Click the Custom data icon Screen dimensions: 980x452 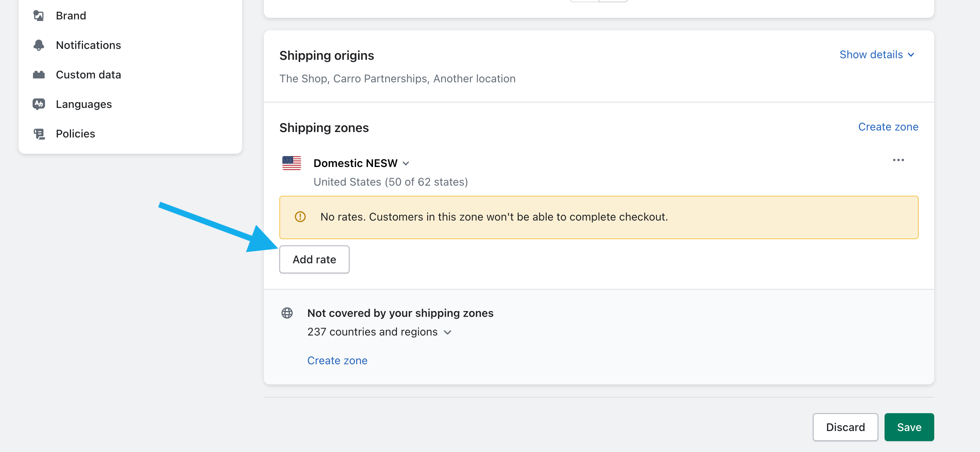(39, 75)
